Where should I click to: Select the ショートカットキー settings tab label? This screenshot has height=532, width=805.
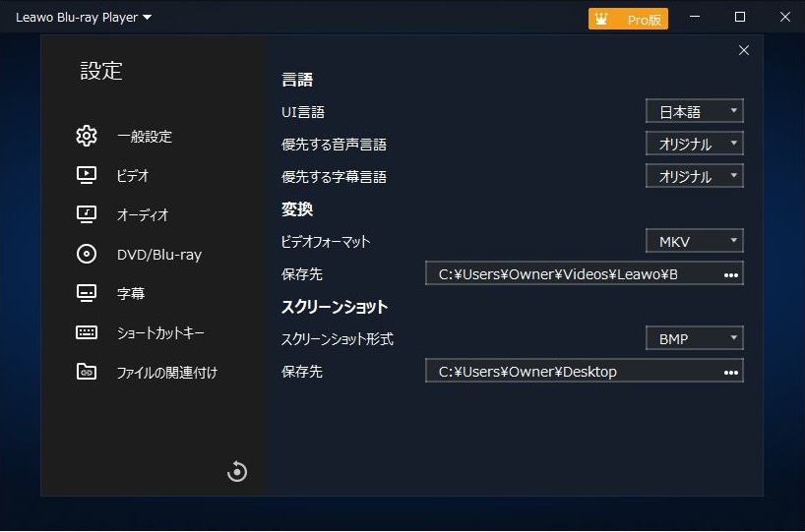point(160,333)
